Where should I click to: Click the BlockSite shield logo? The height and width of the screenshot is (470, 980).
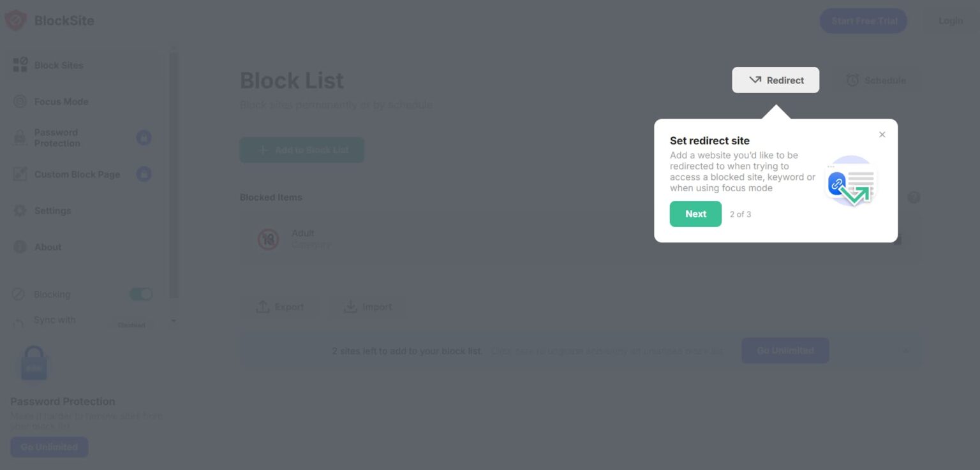15,20
